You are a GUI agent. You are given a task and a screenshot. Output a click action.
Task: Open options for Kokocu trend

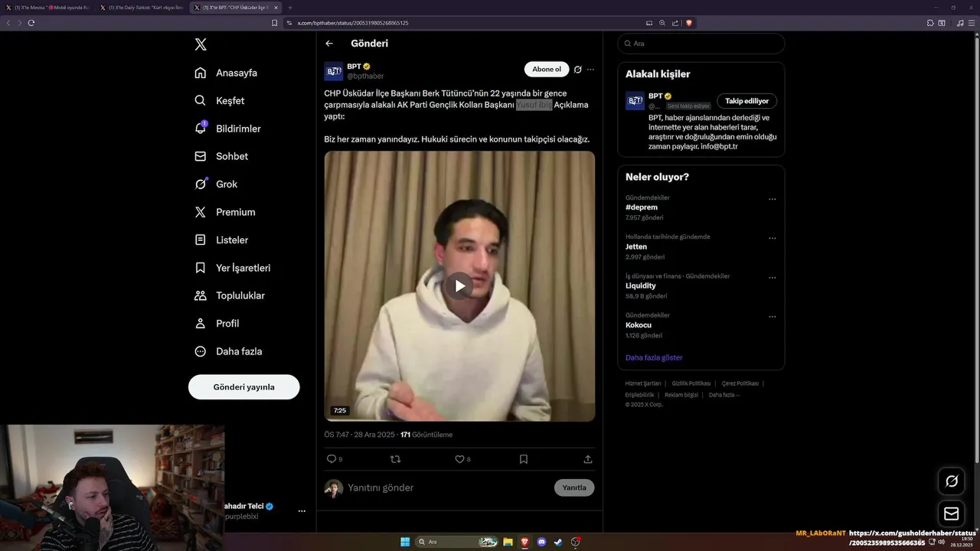772,316
